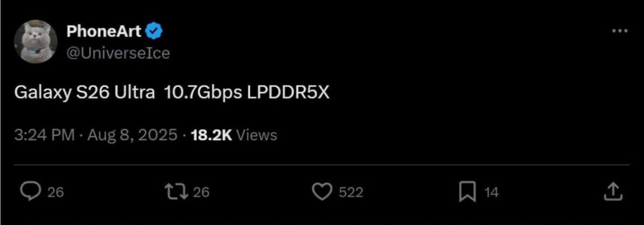Viewport: 644px width, 225px height.
Task: Open the three-dot more options menu
Action: pyautogui.click(x=619, y=31)
